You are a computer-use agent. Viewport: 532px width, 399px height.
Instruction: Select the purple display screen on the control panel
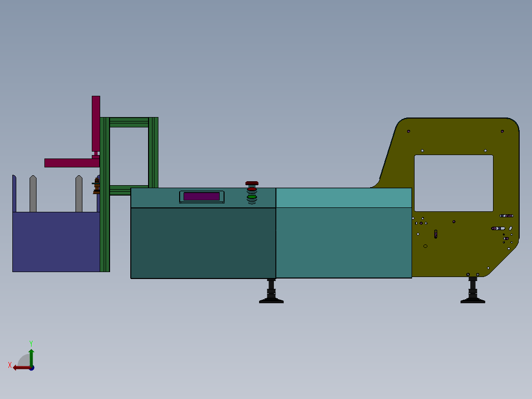point(201,196)
